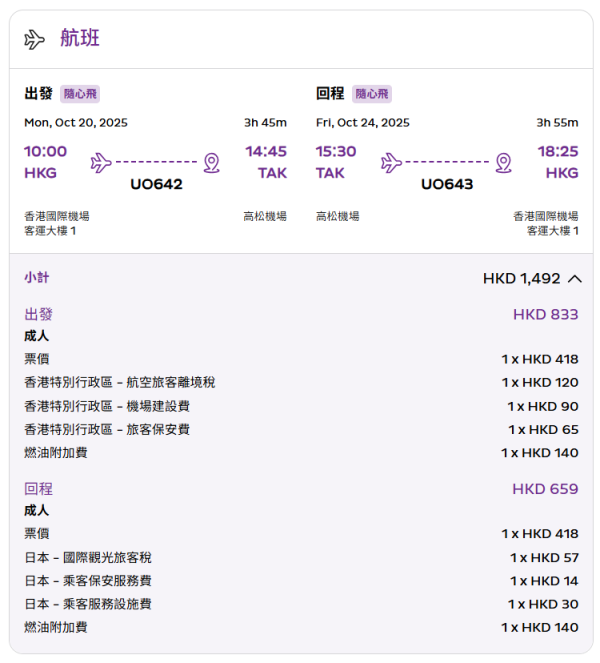The height and width of the screenshot is (663, 600).
Task: Click the 1 x HKD 90 amount
Action: [542, 406]
